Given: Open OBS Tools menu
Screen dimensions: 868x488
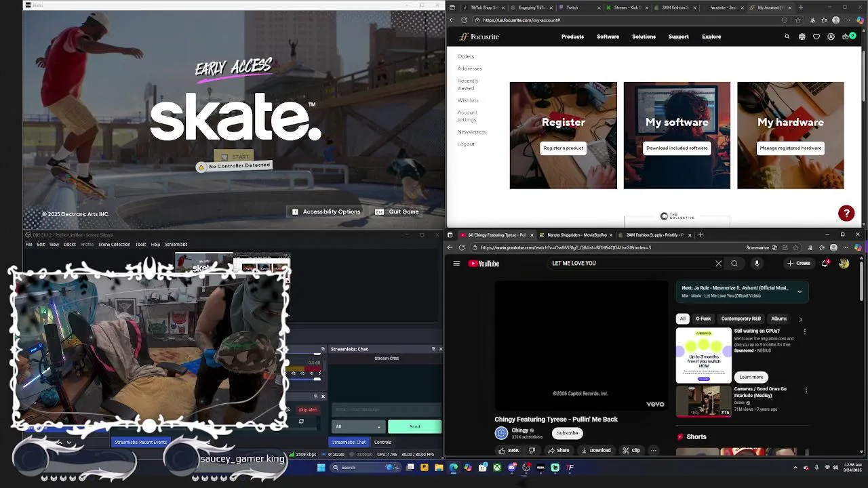Looking at the screenshot, I should [140, 245].
